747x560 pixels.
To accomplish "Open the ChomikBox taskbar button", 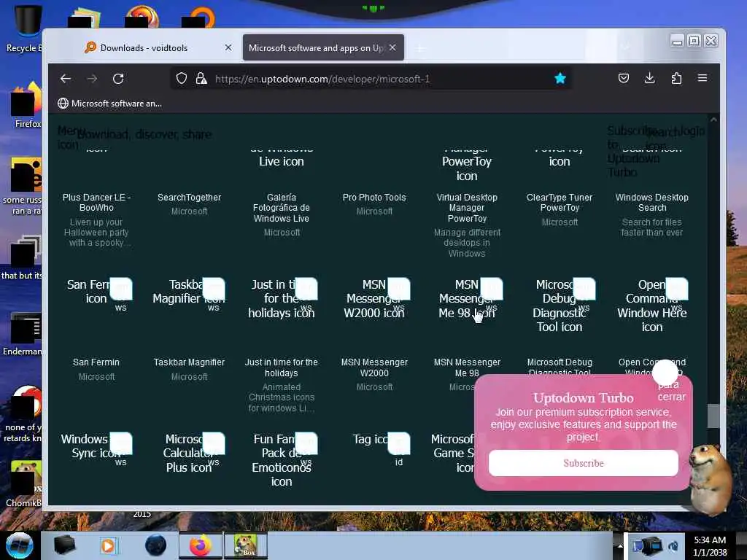I will (245, 545).
